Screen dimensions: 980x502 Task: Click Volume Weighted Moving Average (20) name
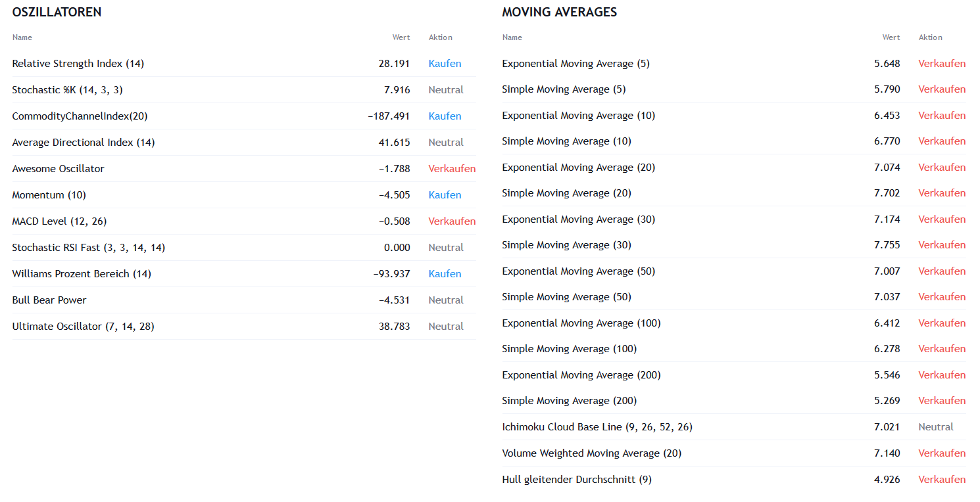pyautogui.click(x=591, y=453)
